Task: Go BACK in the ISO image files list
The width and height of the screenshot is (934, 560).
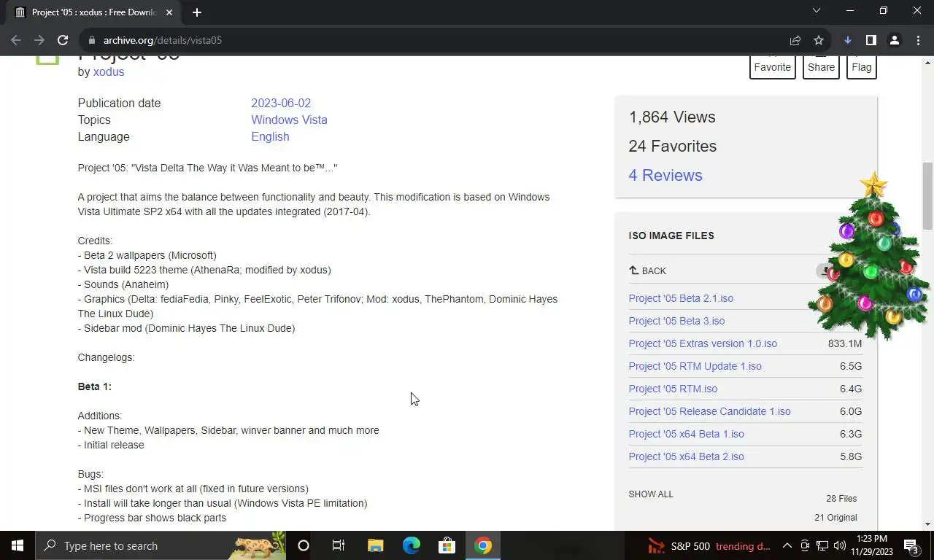Action: coord(647,271)
